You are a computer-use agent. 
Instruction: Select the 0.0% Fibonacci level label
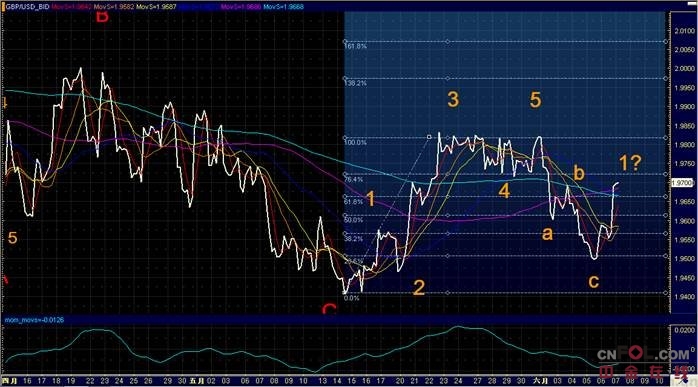[352, 298]
